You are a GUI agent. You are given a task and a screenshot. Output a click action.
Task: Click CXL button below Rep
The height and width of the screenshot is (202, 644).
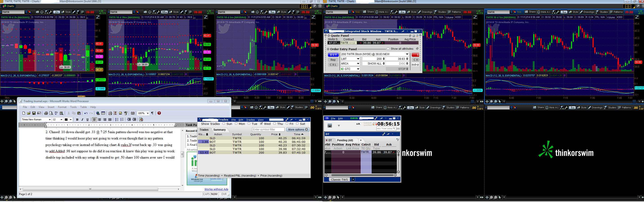coord(333,65)
